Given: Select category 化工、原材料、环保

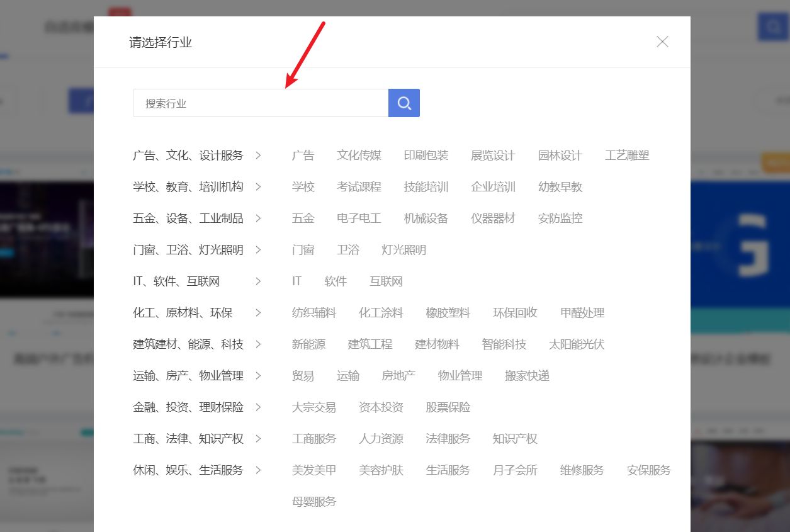Looking at the screenshot, I should point(183,313).
